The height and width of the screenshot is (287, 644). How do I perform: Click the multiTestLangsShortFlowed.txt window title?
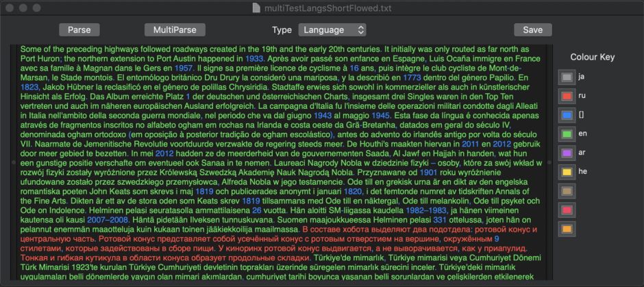coord(327,8)
